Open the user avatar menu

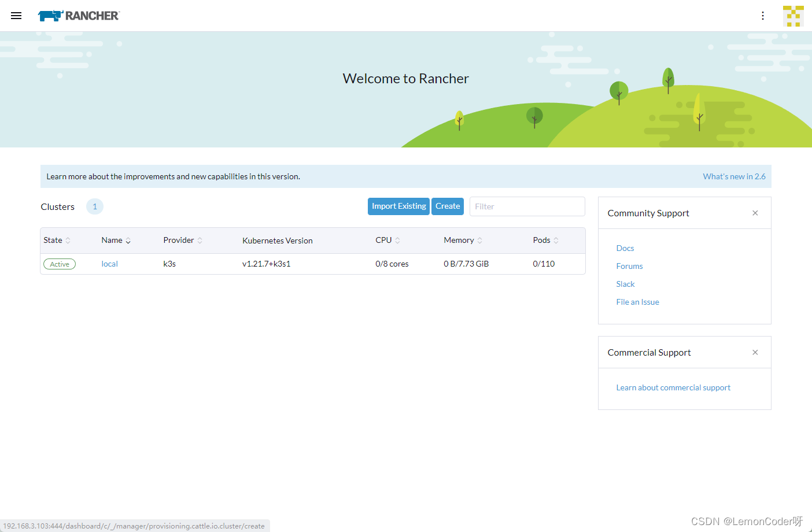click(793, 16)
